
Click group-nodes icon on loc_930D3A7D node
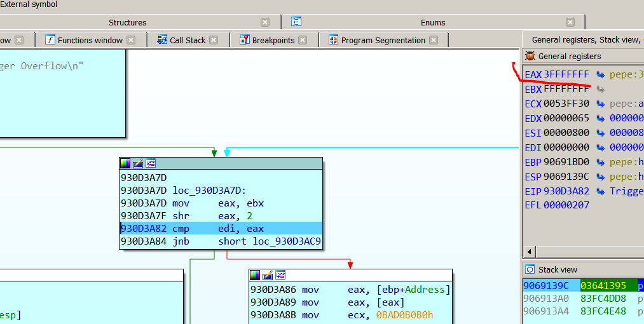[151, 163]
